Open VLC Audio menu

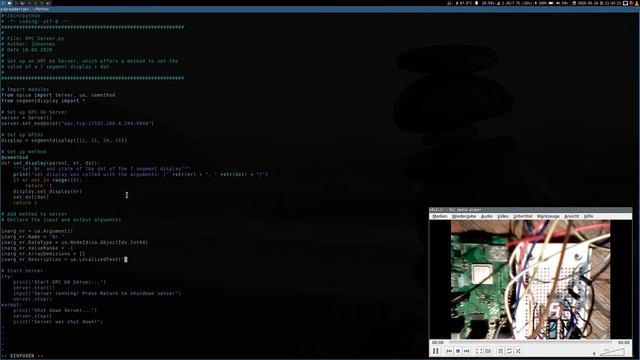pos(487,216)
